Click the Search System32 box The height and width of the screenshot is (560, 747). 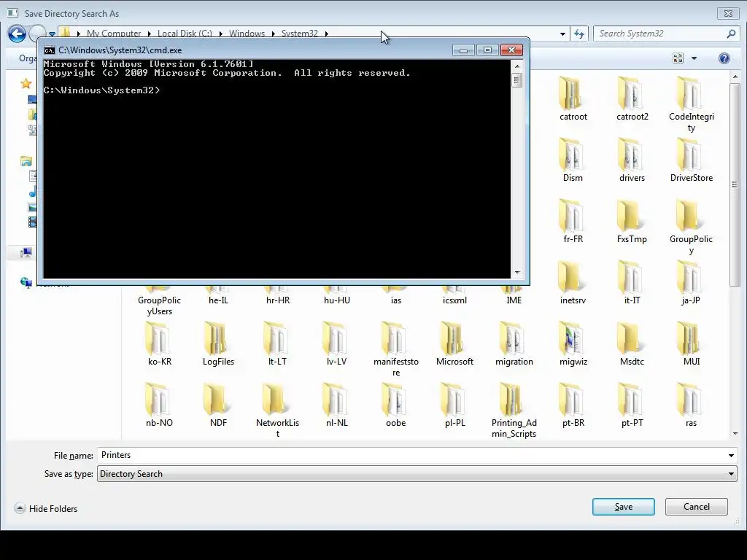(x=665, y=34)
